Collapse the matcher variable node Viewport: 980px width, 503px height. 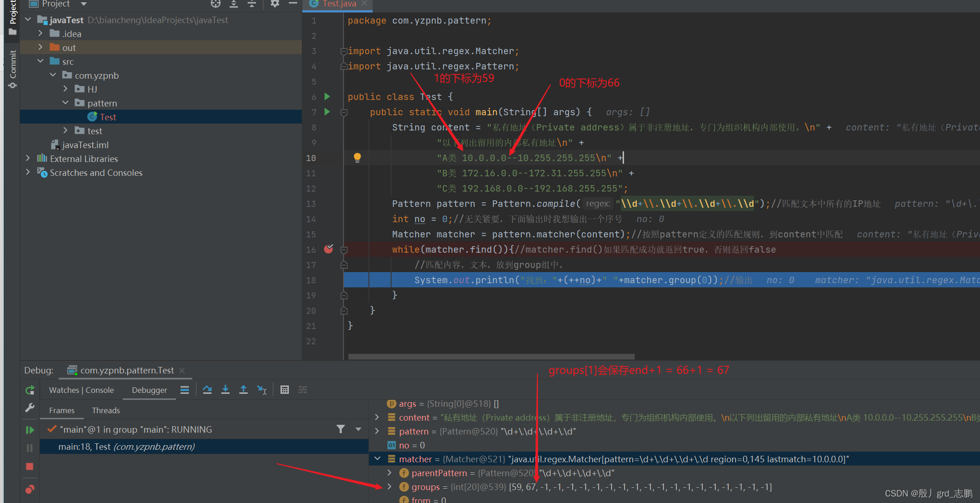tap(377, 459)
